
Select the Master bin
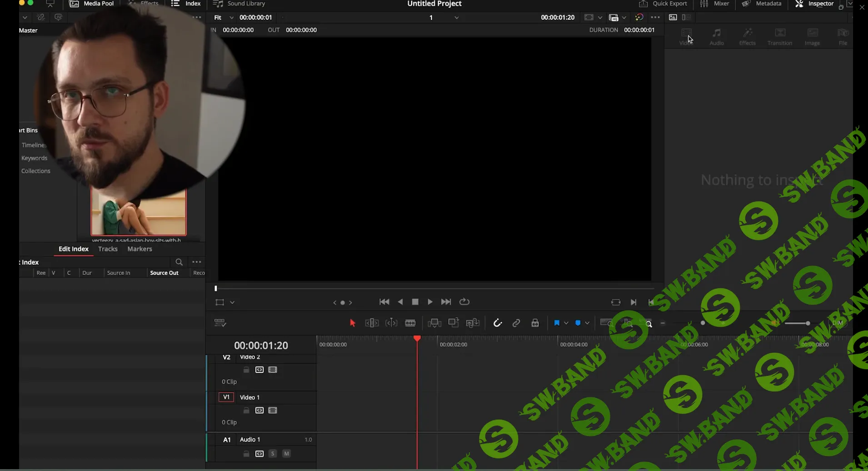pos(28,30)
